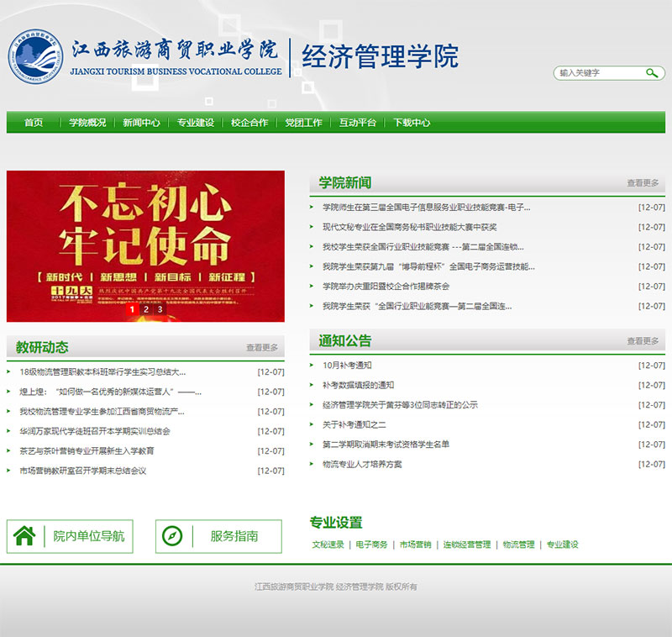Viewport: 672px width, 637px height.
Task: Click the 服务指南 button
Action: tap(218, 536)
